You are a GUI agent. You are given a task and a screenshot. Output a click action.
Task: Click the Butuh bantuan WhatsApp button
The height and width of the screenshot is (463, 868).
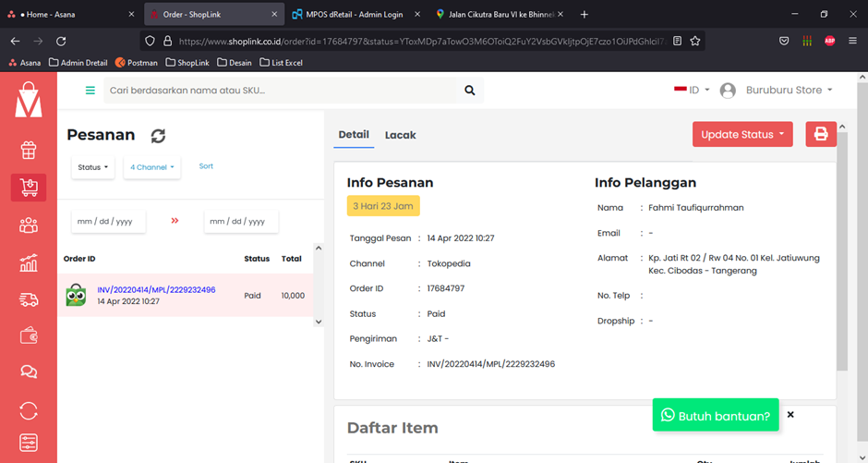[x=716, y=416]
